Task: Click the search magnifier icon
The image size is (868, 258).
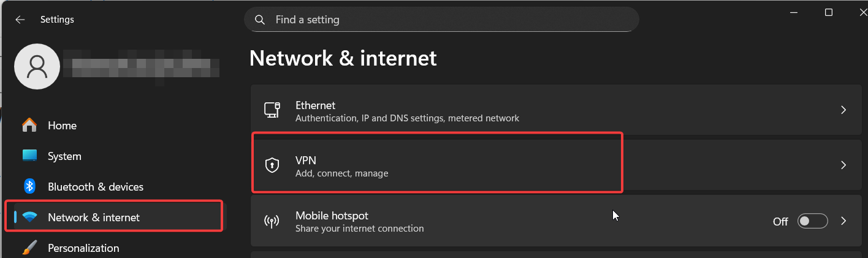Action: click(x=260, y=20)
